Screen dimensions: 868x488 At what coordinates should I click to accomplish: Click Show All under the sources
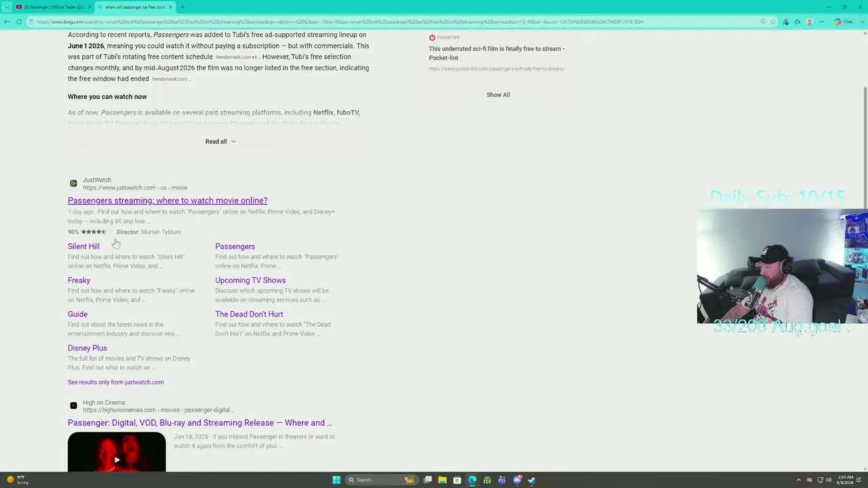[x=498, y=95]
